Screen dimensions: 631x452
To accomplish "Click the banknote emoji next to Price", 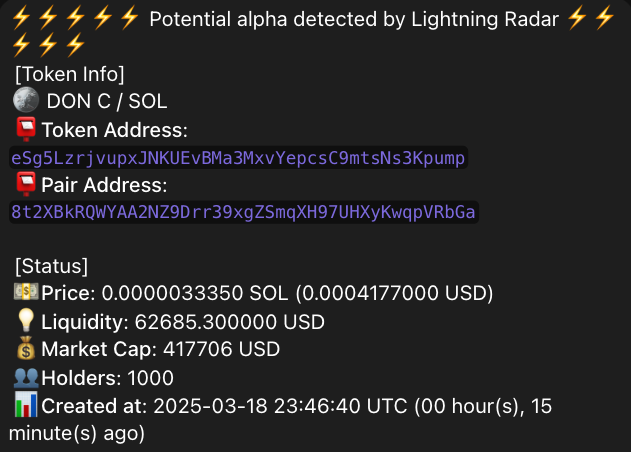I will pos(26,293).
